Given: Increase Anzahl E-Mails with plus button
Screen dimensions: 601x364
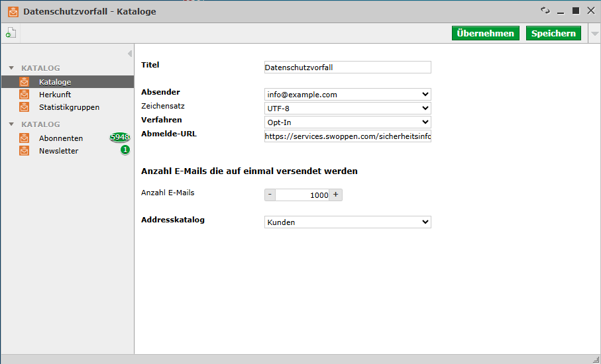Looking at the screenshot, I should [335, 195].
